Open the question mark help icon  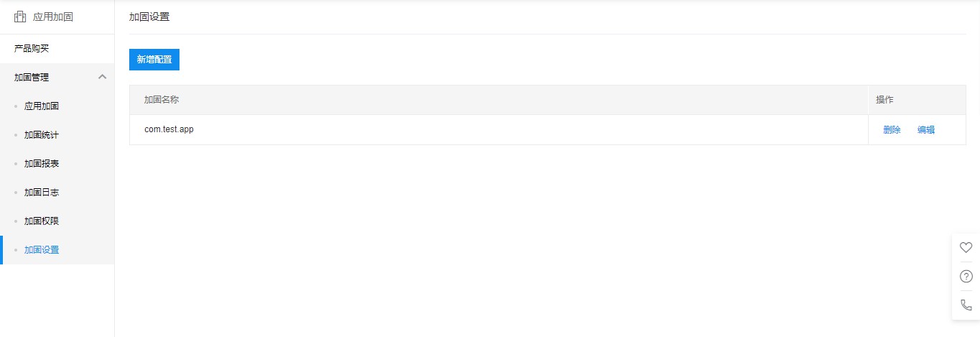966,276
